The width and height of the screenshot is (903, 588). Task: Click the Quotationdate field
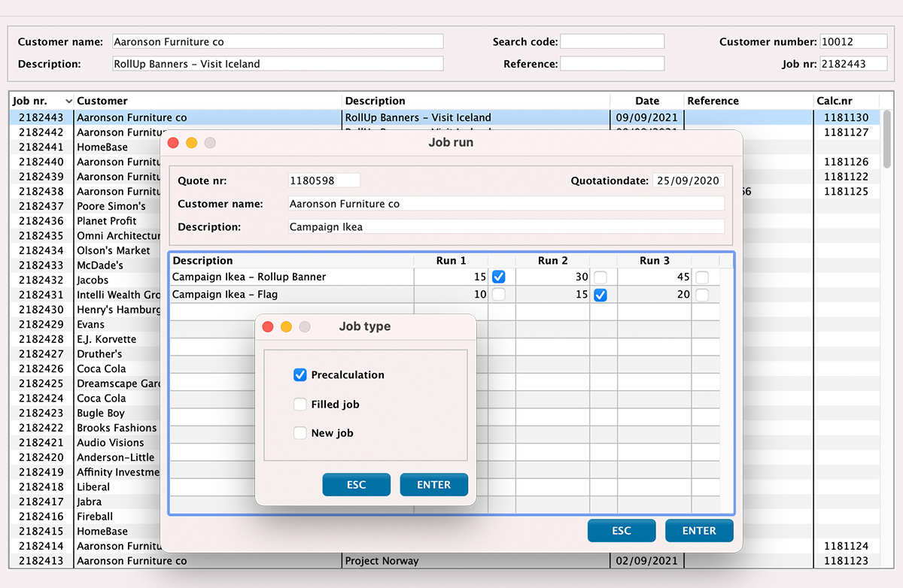coord(689,180)
